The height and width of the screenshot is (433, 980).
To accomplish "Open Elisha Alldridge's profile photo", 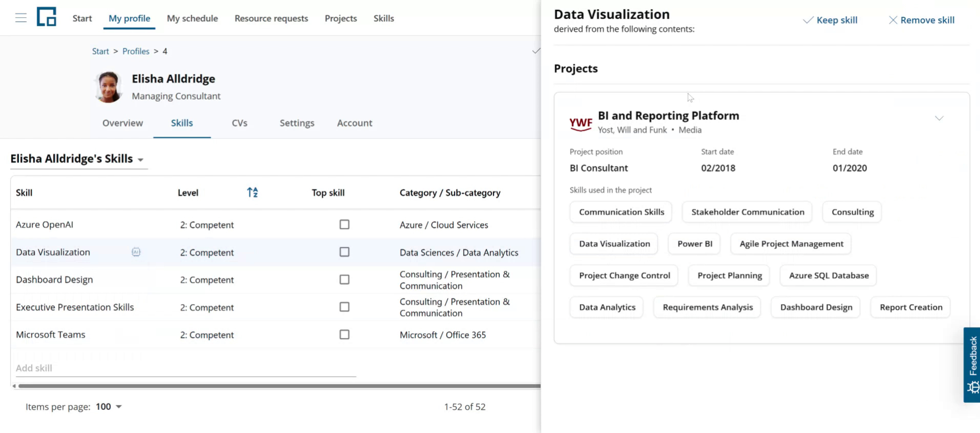I will tap(109, 87).
